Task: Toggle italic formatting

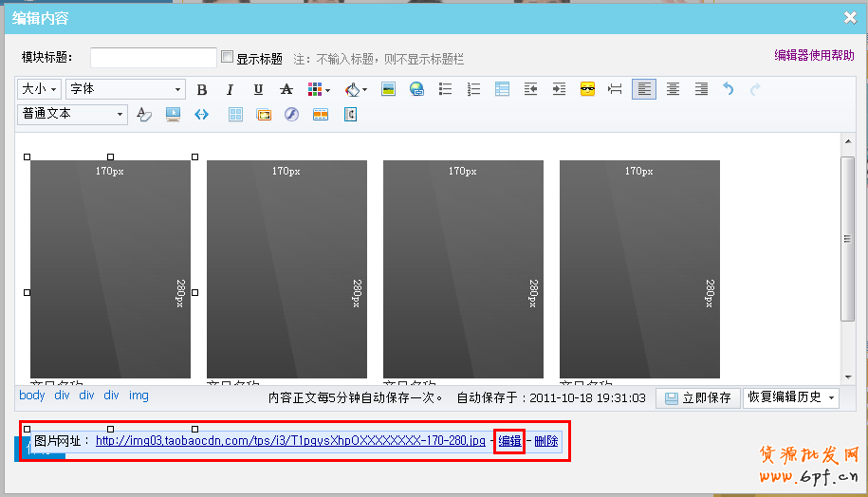Action: [230, 89]
